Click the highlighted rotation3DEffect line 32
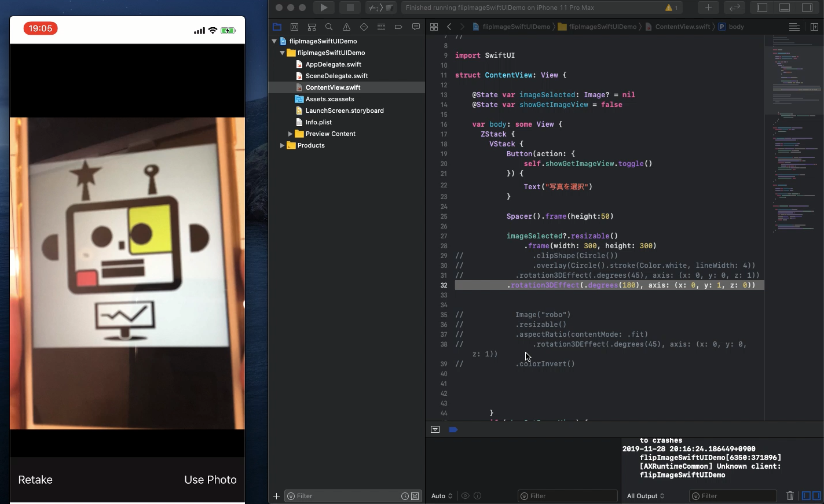The image size is (824, 504). click(609, 285)
